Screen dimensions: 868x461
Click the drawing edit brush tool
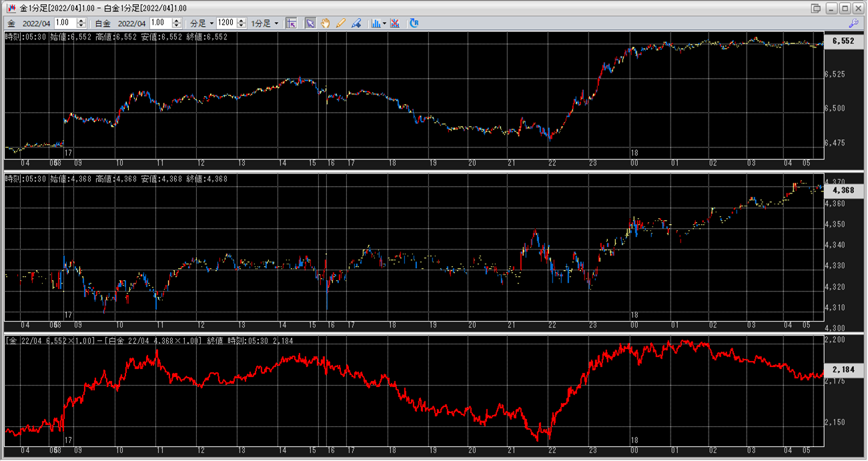click(356, 23)
